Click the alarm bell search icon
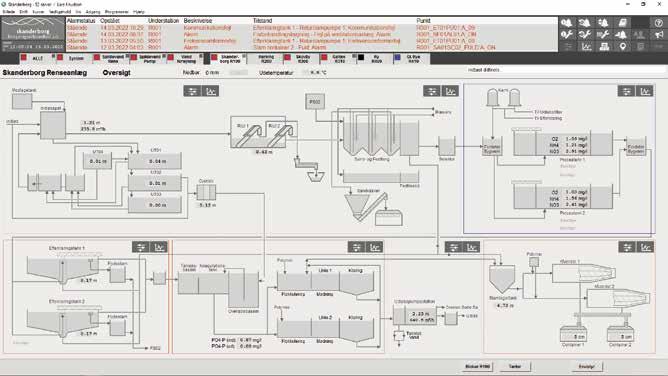This screenshot has width=668, height=376. coord(566,23)
